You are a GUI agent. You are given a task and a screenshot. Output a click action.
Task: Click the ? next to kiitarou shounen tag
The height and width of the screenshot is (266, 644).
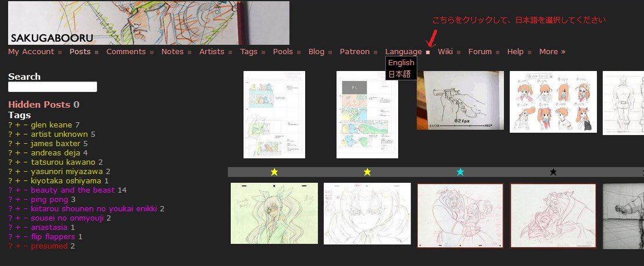10,209
